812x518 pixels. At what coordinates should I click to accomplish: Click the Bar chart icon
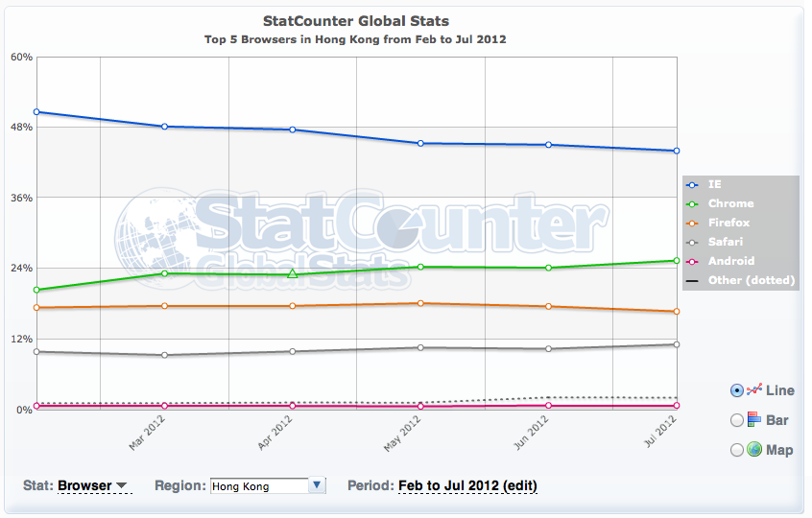click(753, 419)
